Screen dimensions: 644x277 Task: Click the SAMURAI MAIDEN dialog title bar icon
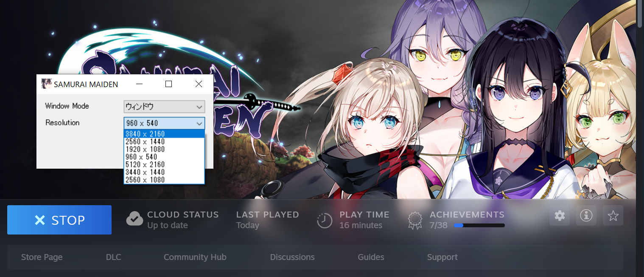coord(46,84)
